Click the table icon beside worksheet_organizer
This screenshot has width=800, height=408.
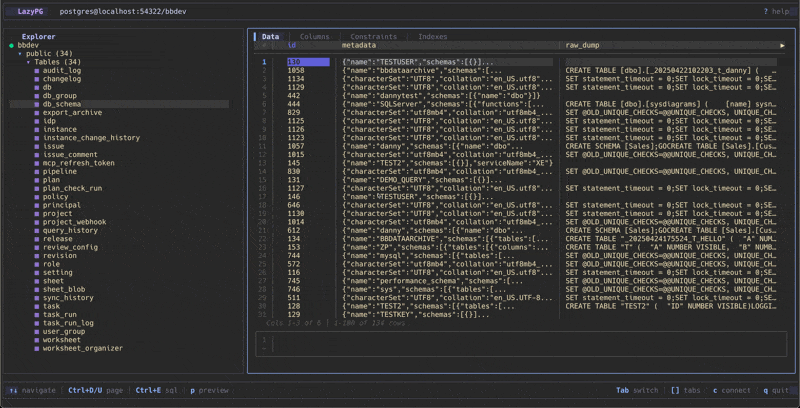point(37,348)
